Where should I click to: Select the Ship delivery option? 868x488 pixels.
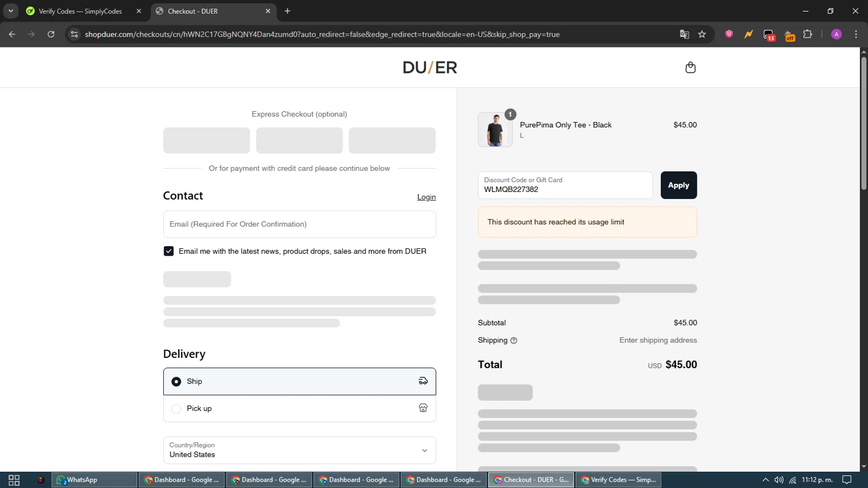299,382
